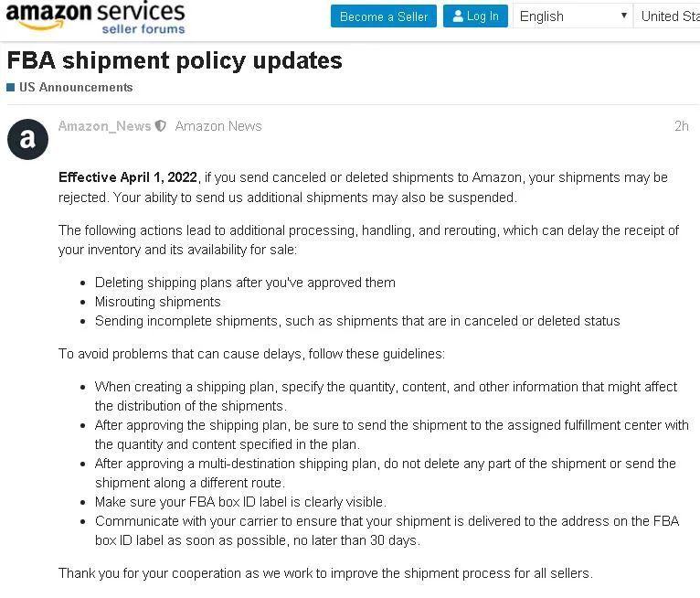Click the 2h post timestamp
The width and height of the screenshot is (700, 598).
click(681, 126)
